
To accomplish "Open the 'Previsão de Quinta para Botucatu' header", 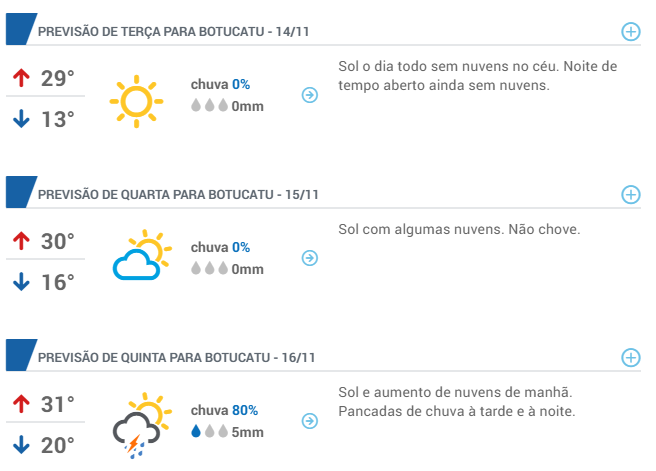I will 176,358.
